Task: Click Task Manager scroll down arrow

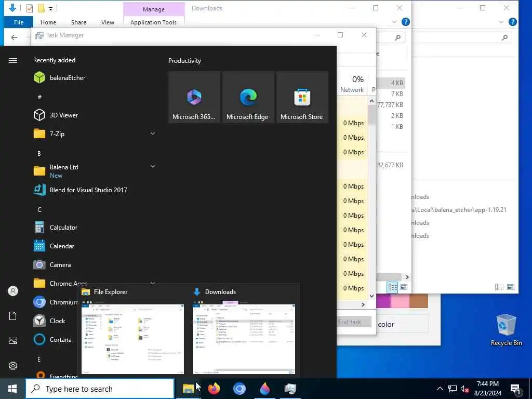Action: click(371, 296)
